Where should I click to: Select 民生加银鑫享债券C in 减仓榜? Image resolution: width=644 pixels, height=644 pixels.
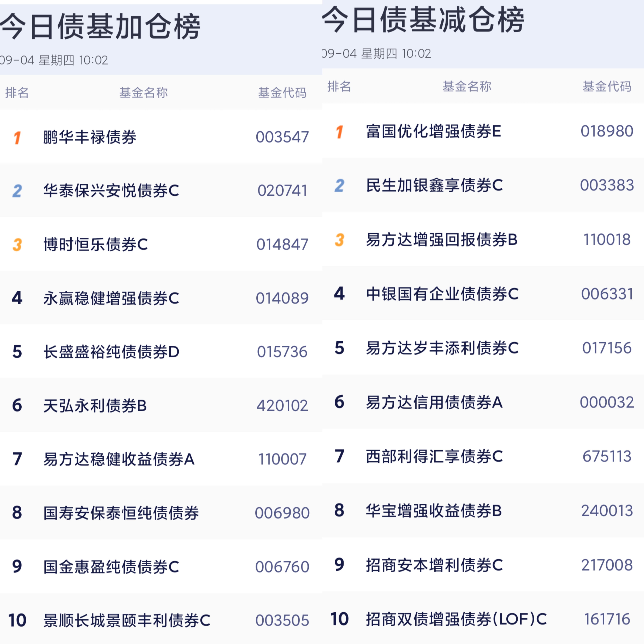click(434, 185)
